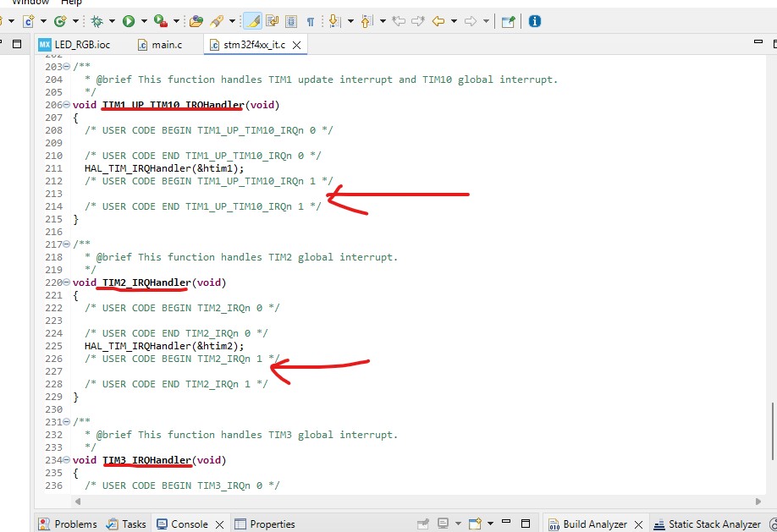Collapse TIM3_IRQHandler fold at line 234
This screenshot has height=532, width=777.
[x=67, y=460]
